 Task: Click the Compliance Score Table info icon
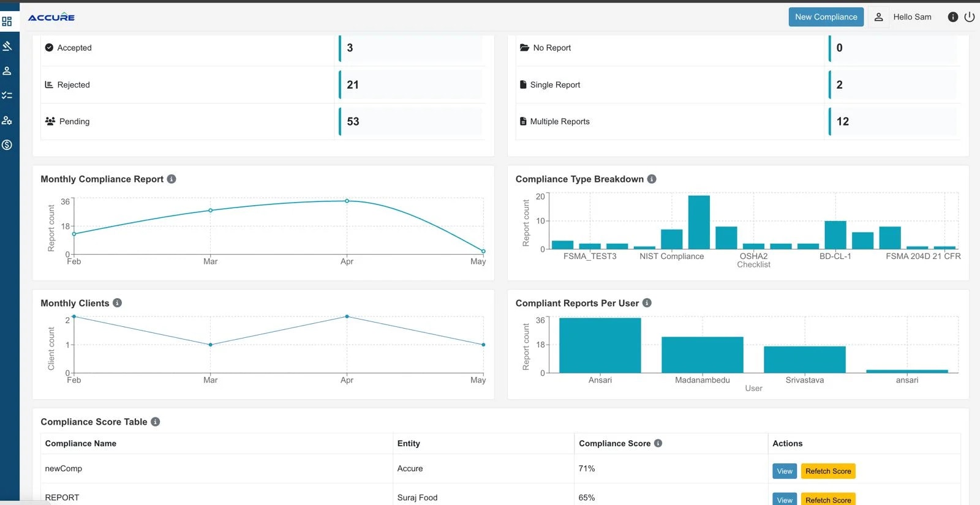[155, 422]
